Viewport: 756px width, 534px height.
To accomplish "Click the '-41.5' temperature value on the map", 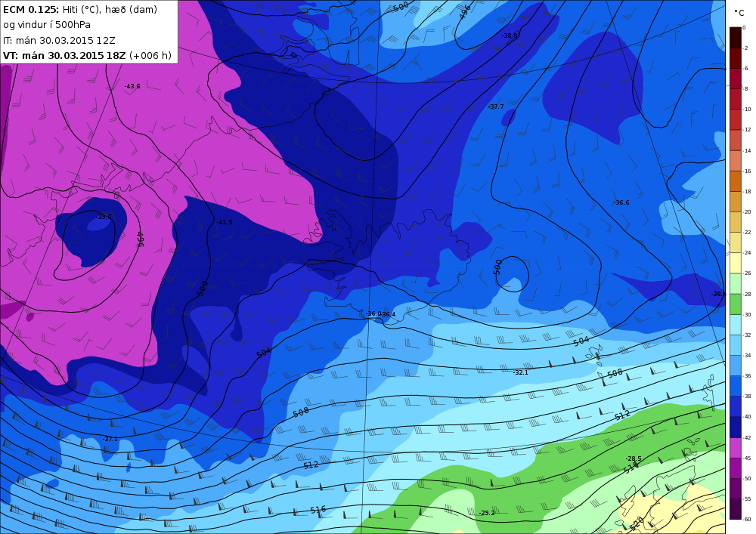I will [225, 222].
